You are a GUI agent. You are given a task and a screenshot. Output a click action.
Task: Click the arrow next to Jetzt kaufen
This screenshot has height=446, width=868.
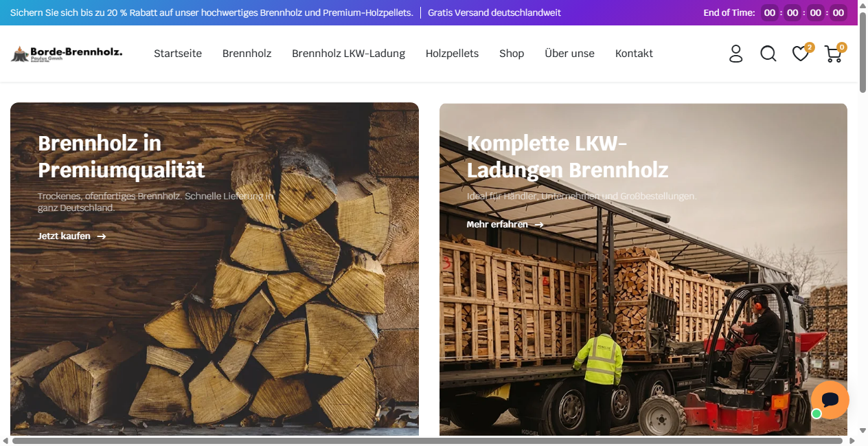[102, 236]
